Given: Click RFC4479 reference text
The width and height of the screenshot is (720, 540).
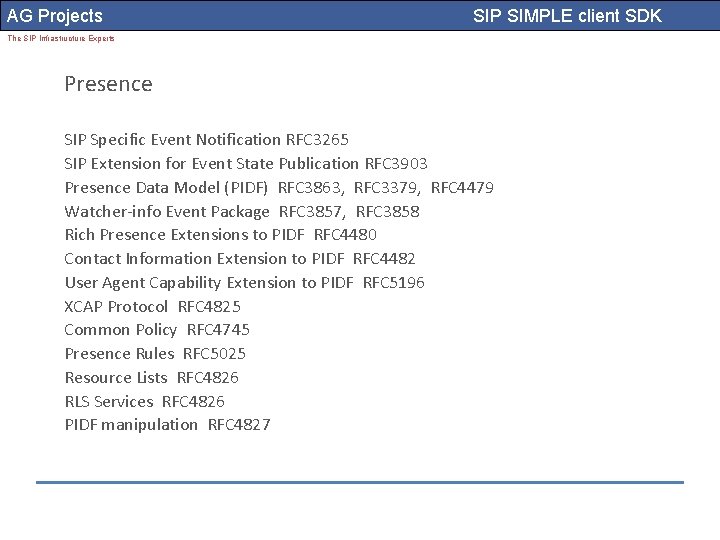Looking at the screenshot, I should [462, 187].
